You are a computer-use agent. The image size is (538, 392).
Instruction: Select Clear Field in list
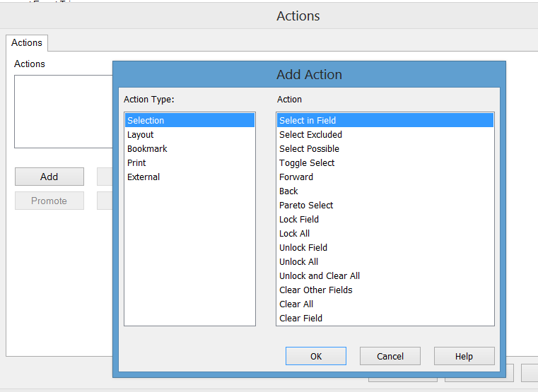(300, 319)
